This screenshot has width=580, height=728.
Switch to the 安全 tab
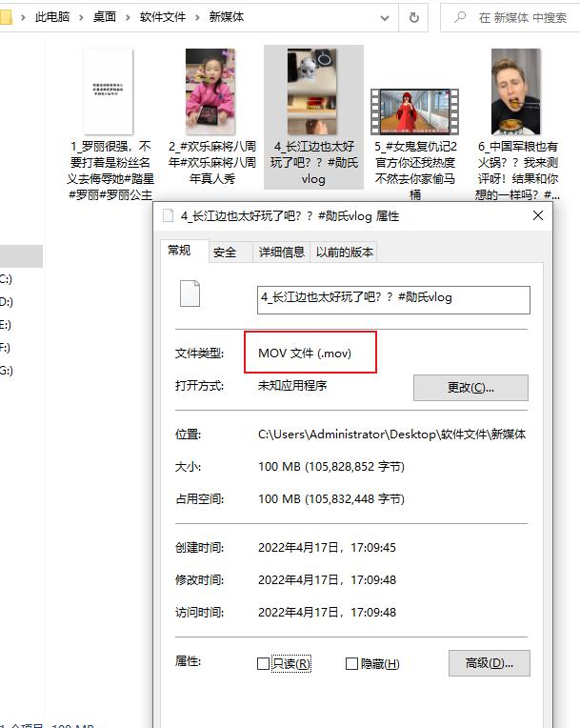(x=225, y=253)
